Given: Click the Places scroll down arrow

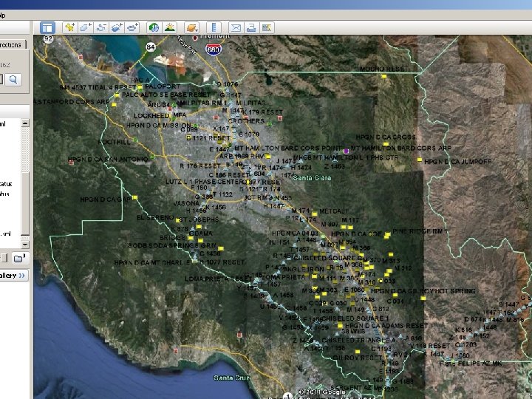Looking at the screenshot, I should [x=25, y=245].
